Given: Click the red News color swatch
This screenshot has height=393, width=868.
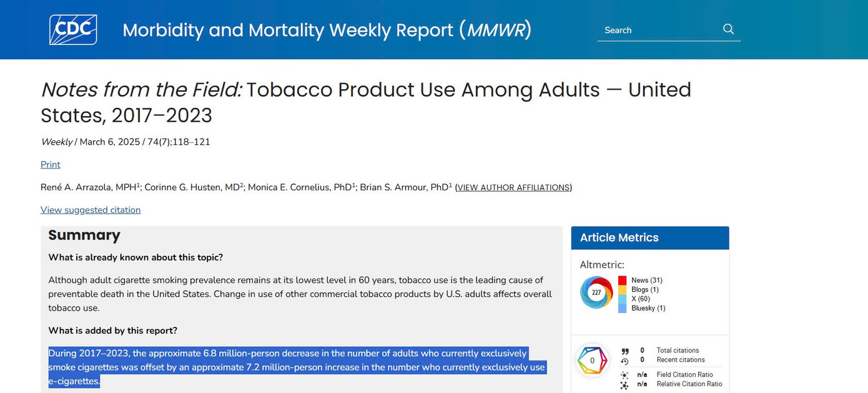Looking at the screenshot, I should coord(622,281).
